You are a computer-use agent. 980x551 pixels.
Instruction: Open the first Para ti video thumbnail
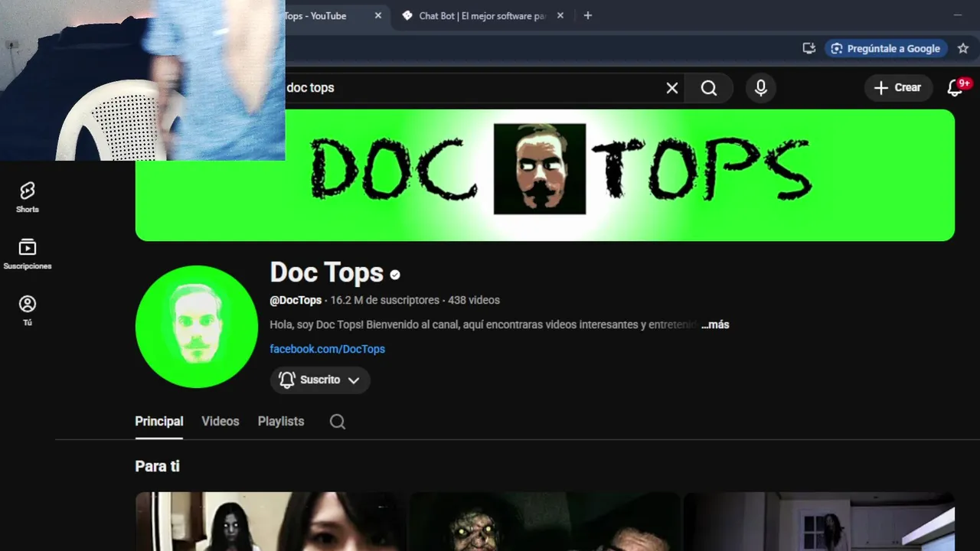(x=269, y=522)
